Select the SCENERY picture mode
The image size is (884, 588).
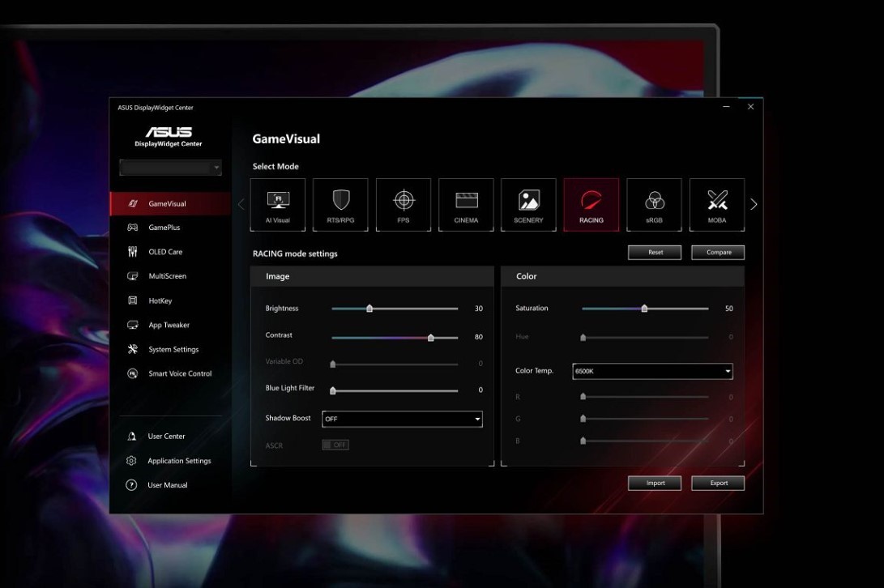coord(528,205)
